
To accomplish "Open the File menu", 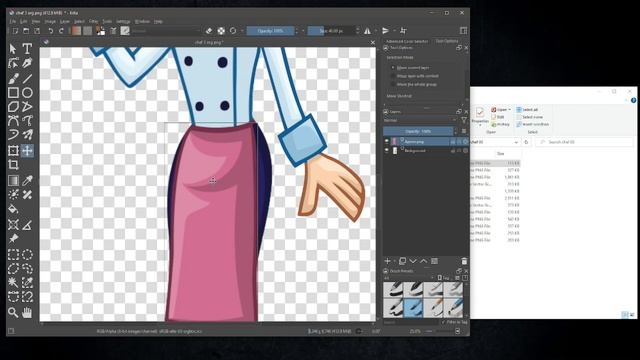I will coord(13,21).
